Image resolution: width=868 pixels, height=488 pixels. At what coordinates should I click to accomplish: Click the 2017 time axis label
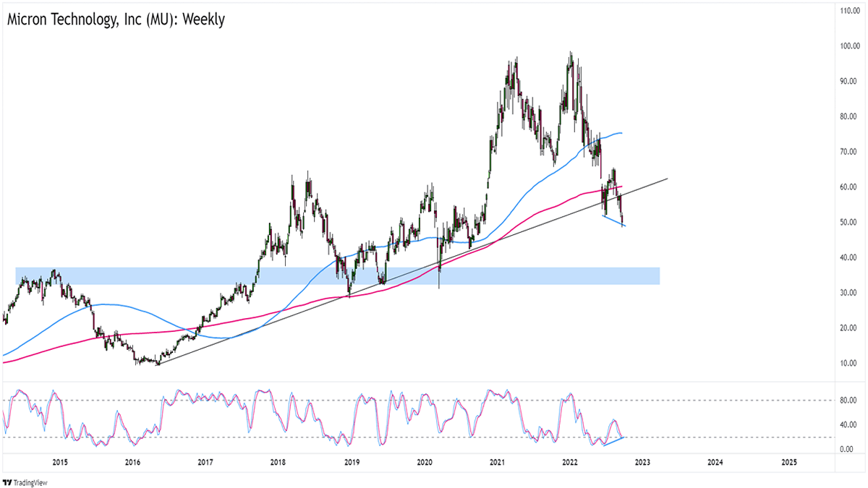(205, 462)
